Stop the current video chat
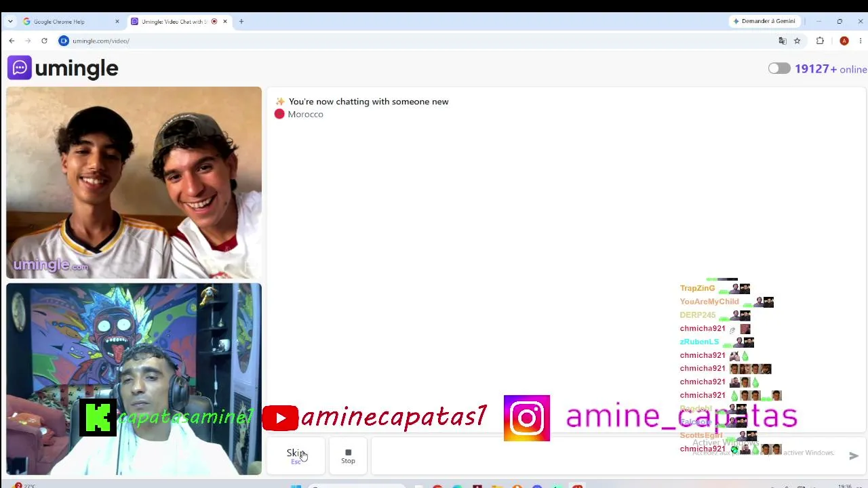This screenshot has height=488, width=868. (348, 455)
